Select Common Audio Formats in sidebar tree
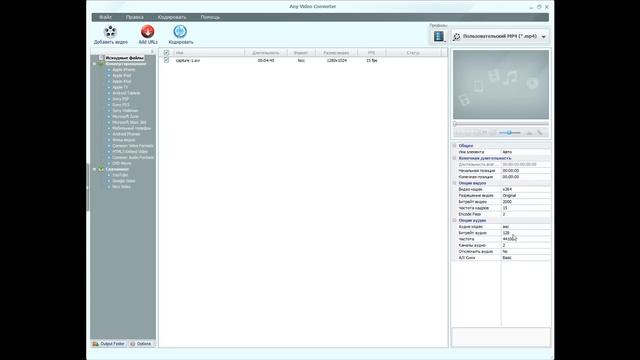Viewport: 640px width, 360px height. click(x=133, y=158)
